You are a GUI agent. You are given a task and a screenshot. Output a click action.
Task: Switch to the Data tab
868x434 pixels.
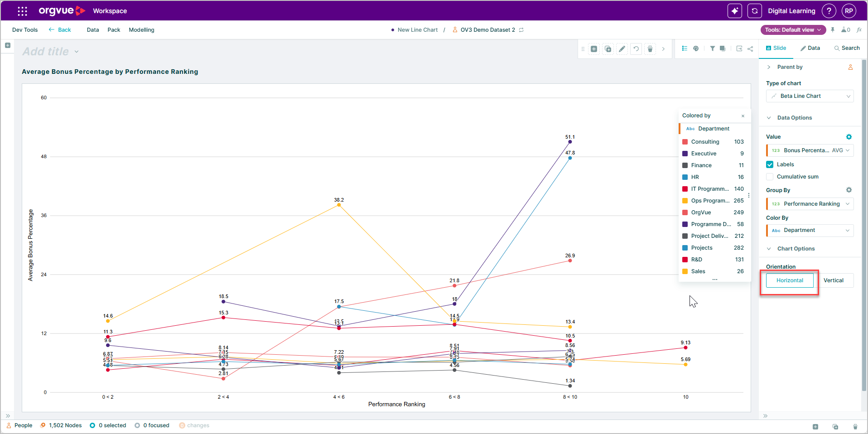tap(810, 48)
